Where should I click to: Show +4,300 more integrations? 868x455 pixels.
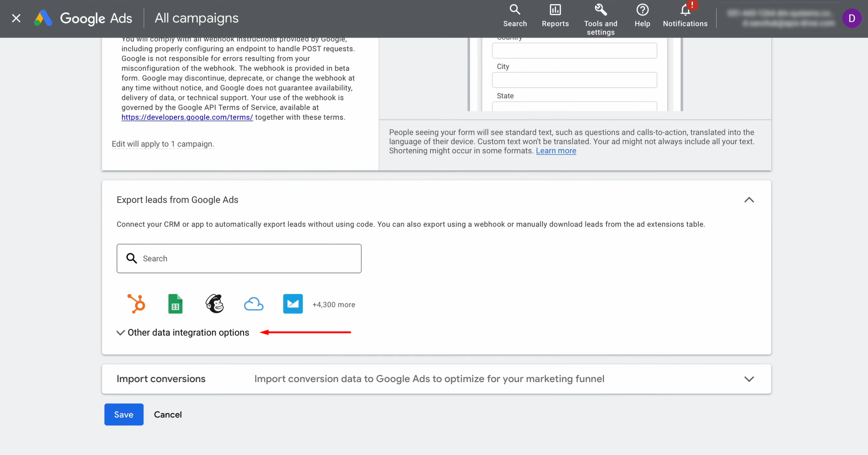click(334, 304)
